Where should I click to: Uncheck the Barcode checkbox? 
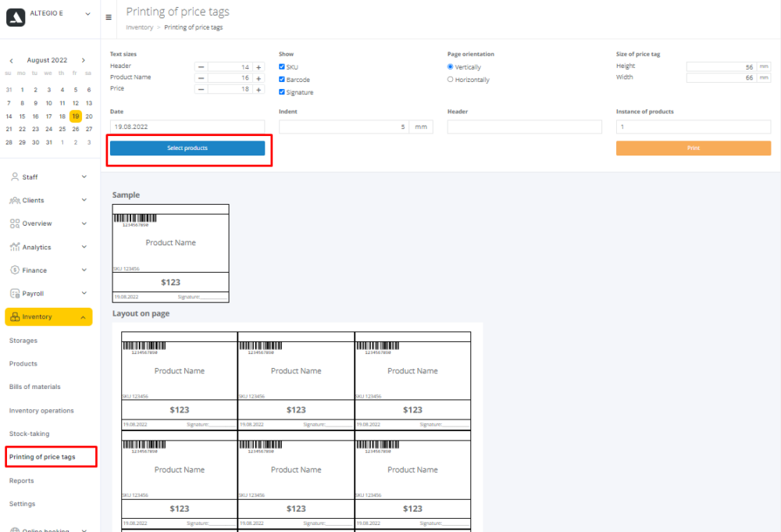coord(282,79)
